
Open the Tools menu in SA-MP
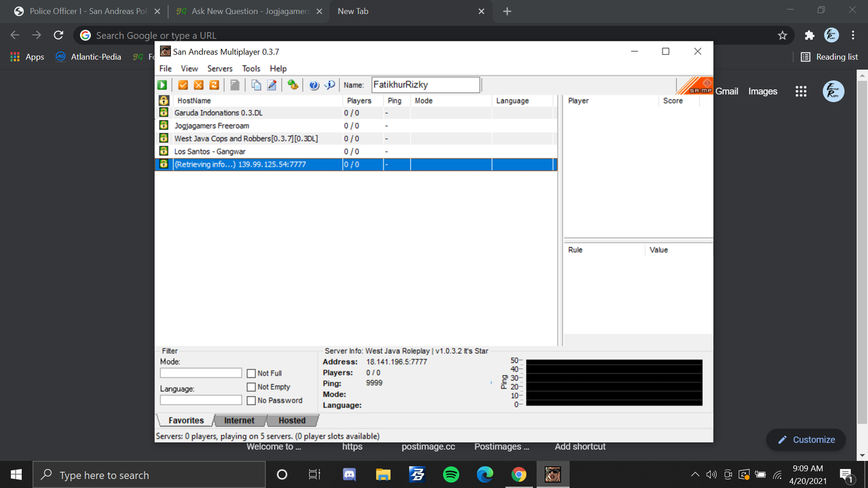coord(251,68)
